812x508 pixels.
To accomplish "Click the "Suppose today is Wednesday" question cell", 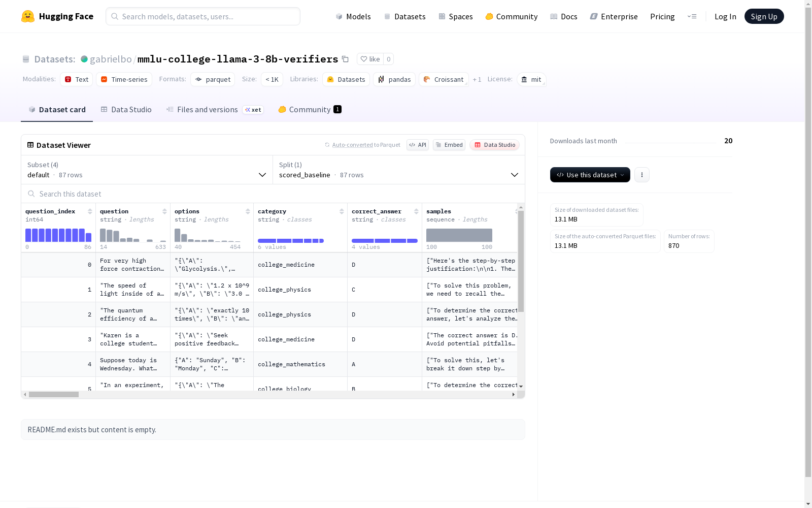I will click(133, 364).
